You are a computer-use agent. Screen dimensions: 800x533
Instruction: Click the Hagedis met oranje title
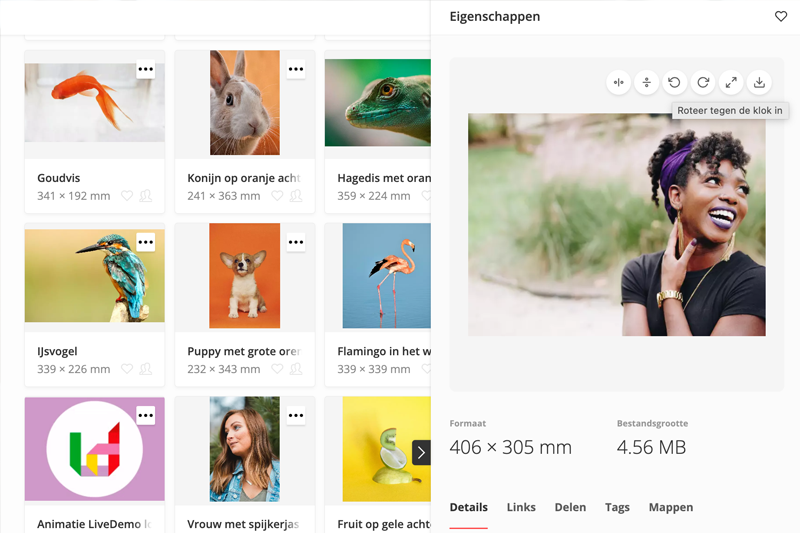click(x=384, y=178)
